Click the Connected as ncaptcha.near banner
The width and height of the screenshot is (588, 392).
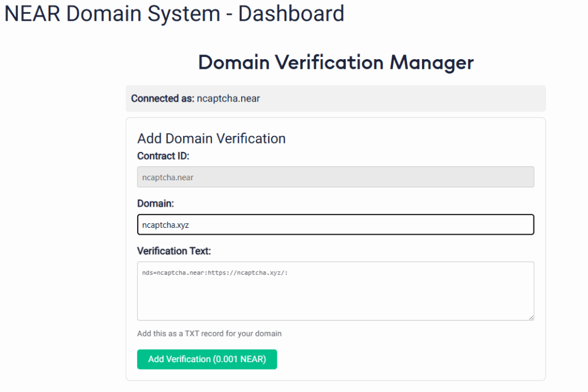pos(335,98)
